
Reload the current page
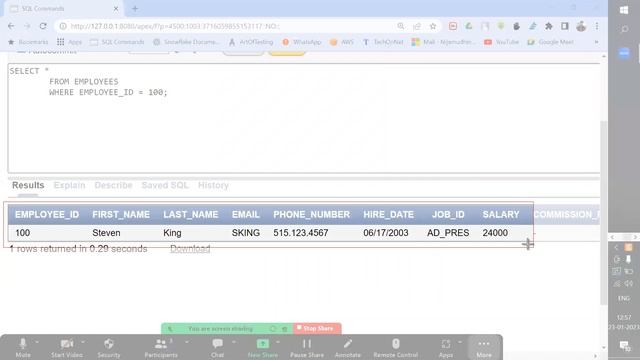pyautogui.click(x=43, y=26)
